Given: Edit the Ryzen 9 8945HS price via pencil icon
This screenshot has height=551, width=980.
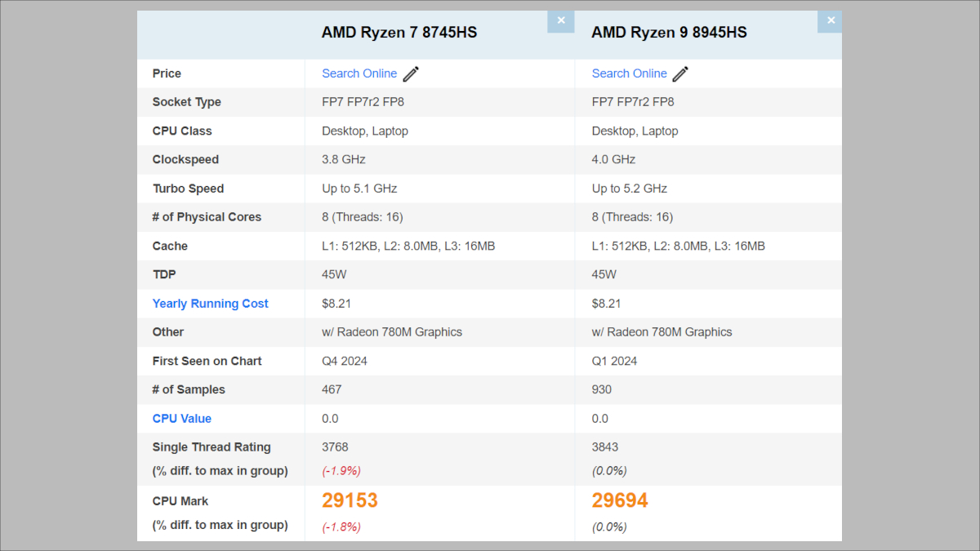Looking at the screenshot, I should click(x=679, y=73).
